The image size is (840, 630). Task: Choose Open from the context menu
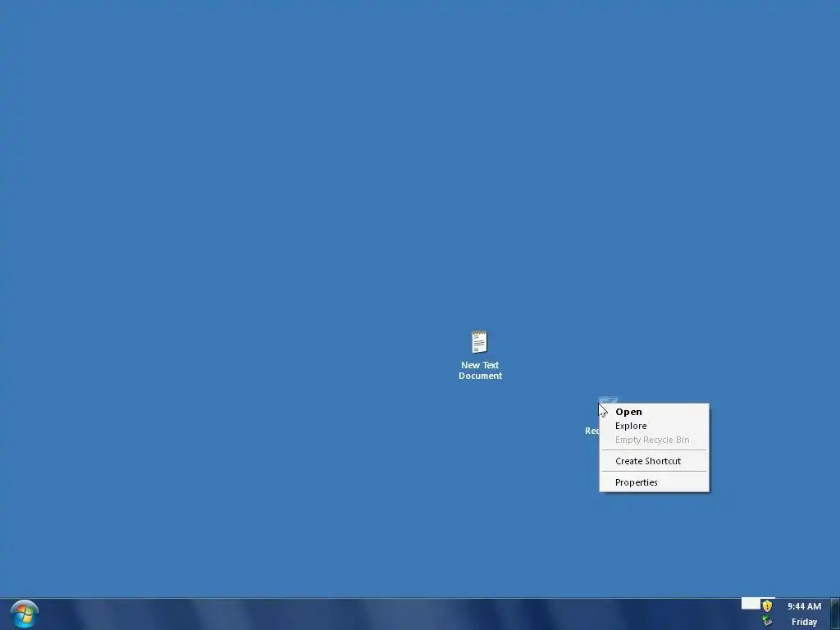click(x=654, y=412)
